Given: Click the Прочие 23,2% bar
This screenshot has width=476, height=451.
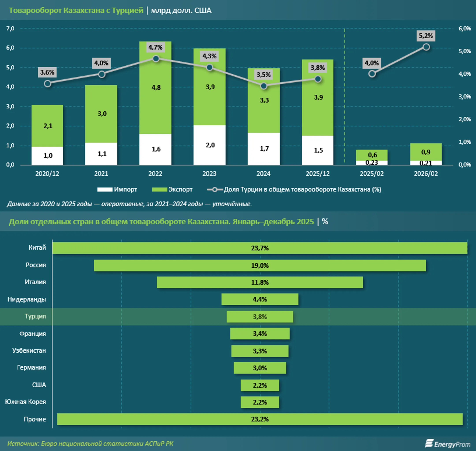Looking at the screenshot, I should (x=260, y=419).
